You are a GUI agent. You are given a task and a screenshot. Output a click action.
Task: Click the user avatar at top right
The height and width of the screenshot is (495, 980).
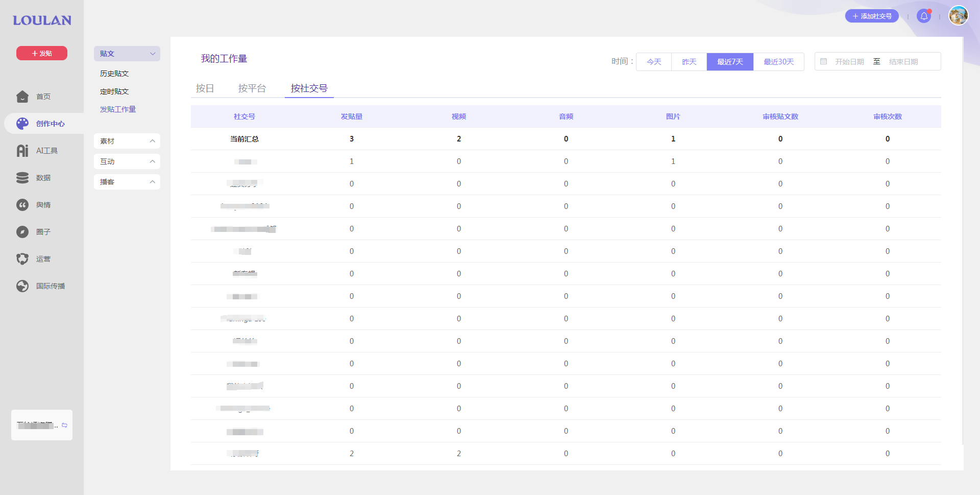tap(958, 15)
